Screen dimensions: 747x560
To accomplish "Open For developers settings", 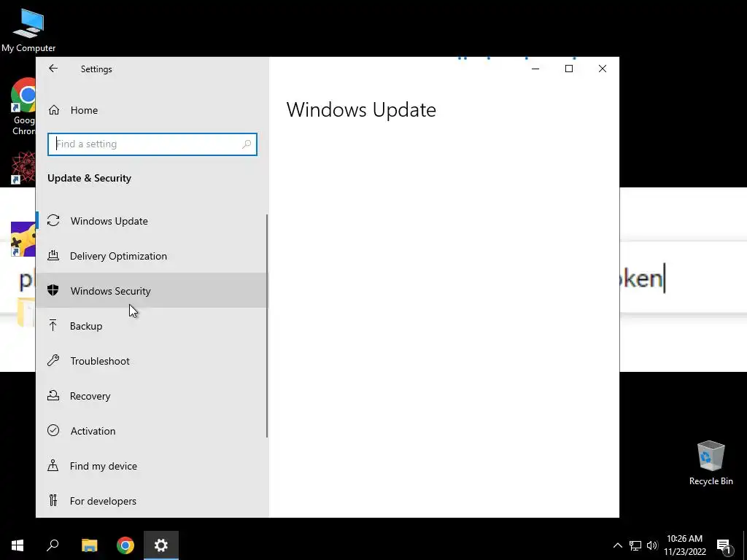I will pos(152,500).
